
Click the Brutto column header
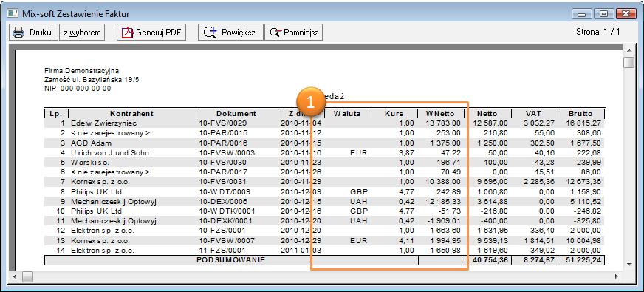(580, 114)
